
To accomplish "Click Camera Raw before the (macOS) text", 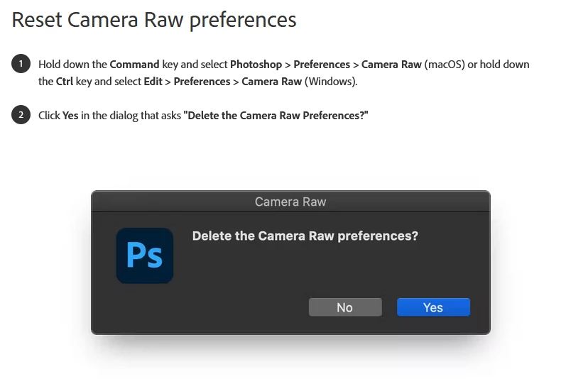I will 391,64.
